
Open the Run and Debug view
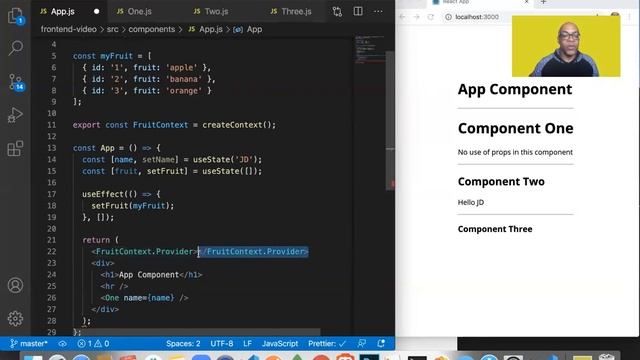(x=16, y=116)
